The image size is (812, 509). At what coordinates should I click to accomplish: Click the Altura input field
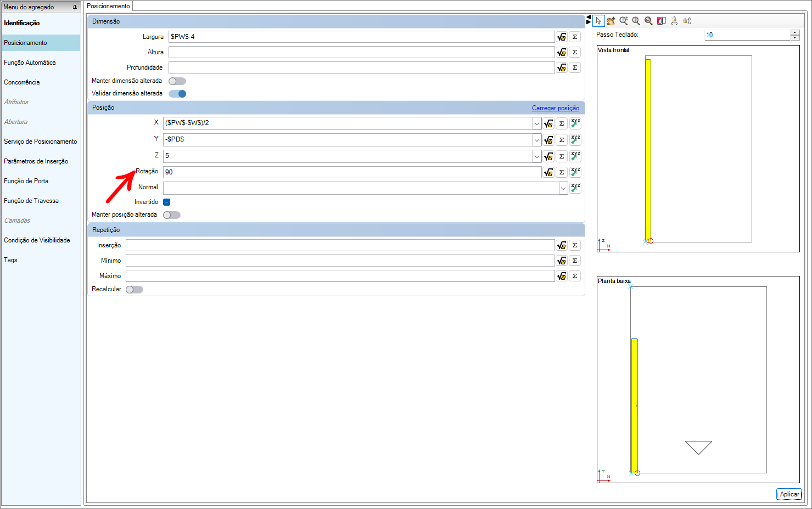(361, 52)
